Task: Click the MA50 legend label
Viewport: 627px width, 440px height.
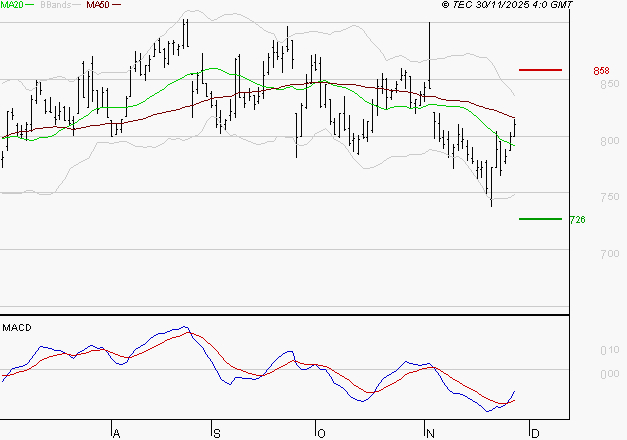Action: coord(98,5)
